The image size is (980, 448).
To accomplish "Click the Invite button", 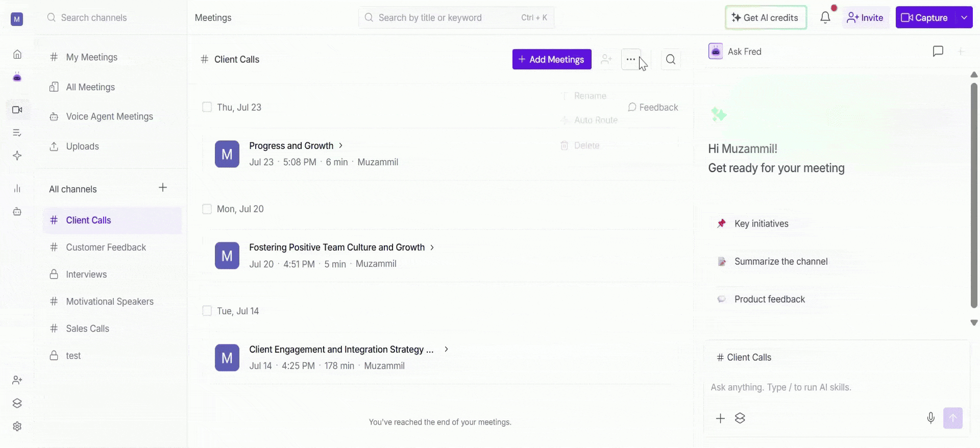I will point(866,17).
